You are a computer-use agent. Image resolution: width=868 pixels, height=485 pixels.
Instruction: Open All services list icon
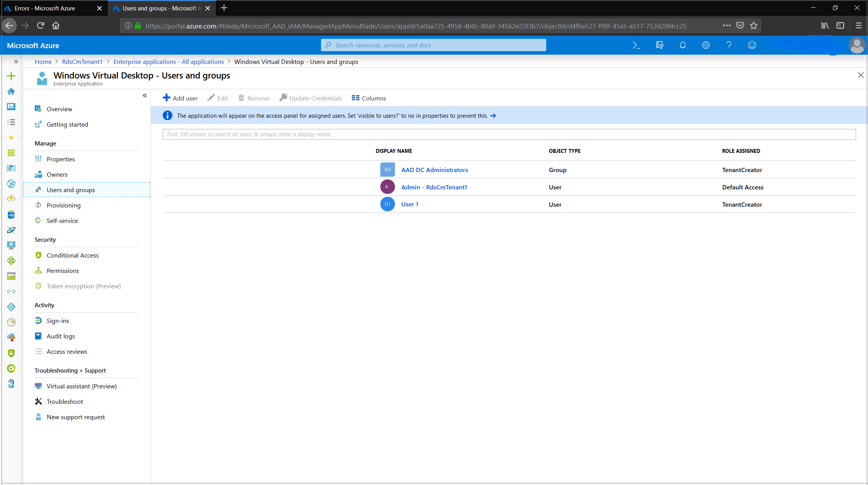point(11,122)
